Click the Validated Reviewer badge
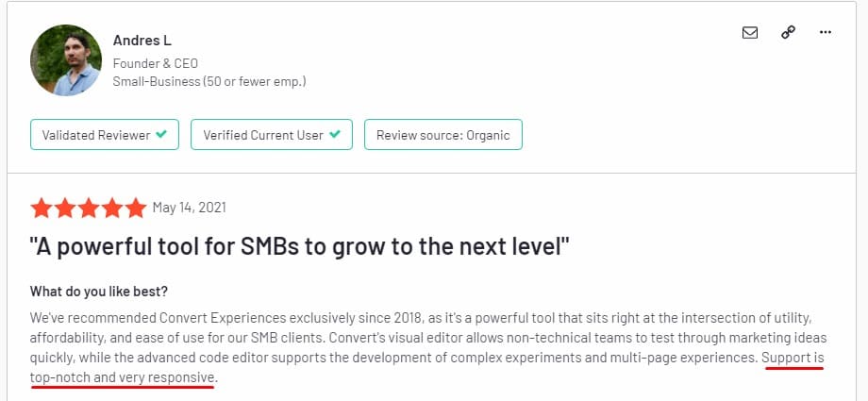The width and height of the screenshot is (868, 401). point(105,135)
